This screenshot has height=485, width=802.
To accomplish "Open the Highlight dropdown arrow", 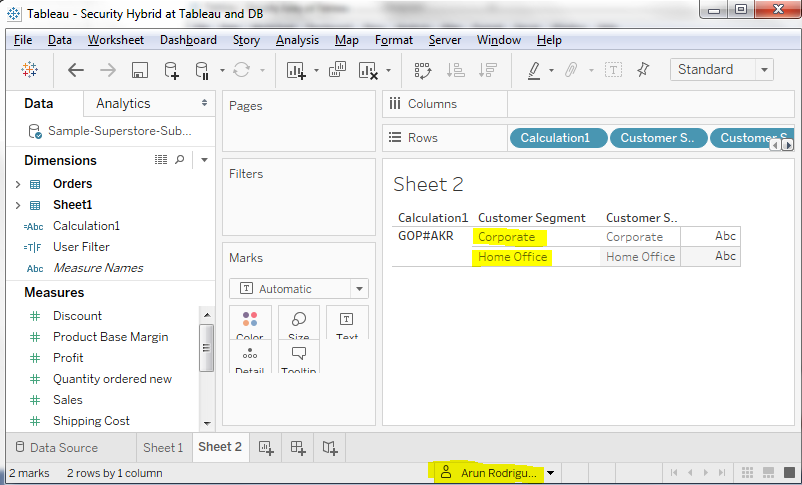I will pyautogui.click(x=551, y=71).
